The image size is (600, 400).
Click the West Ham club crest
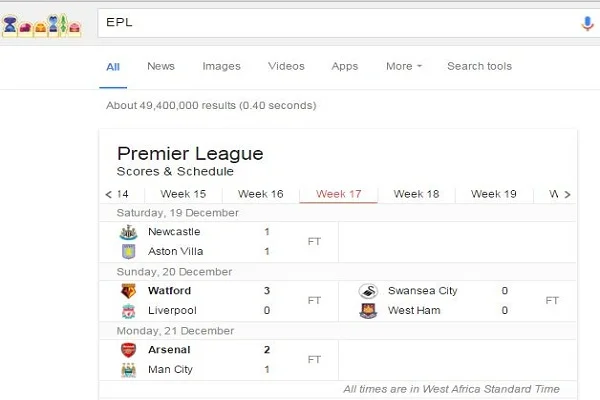point(368,310)
